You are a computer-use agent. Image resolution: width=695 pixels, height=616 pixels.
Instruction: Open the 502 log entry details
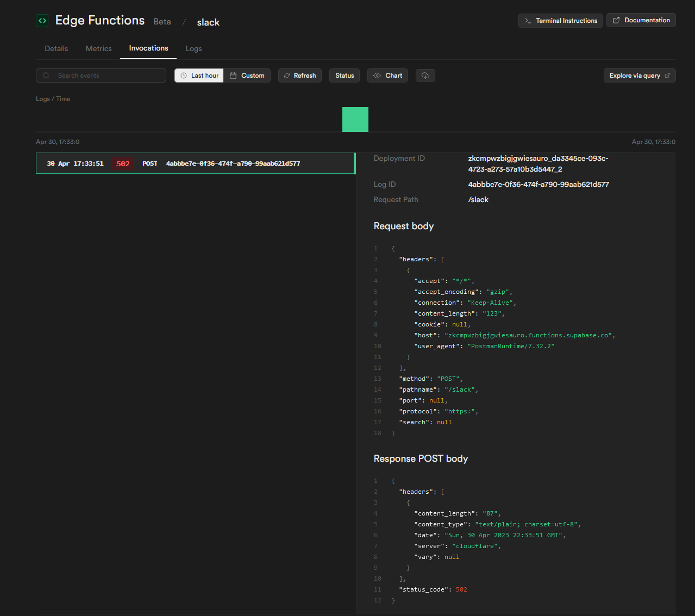(x=196, y=163)
